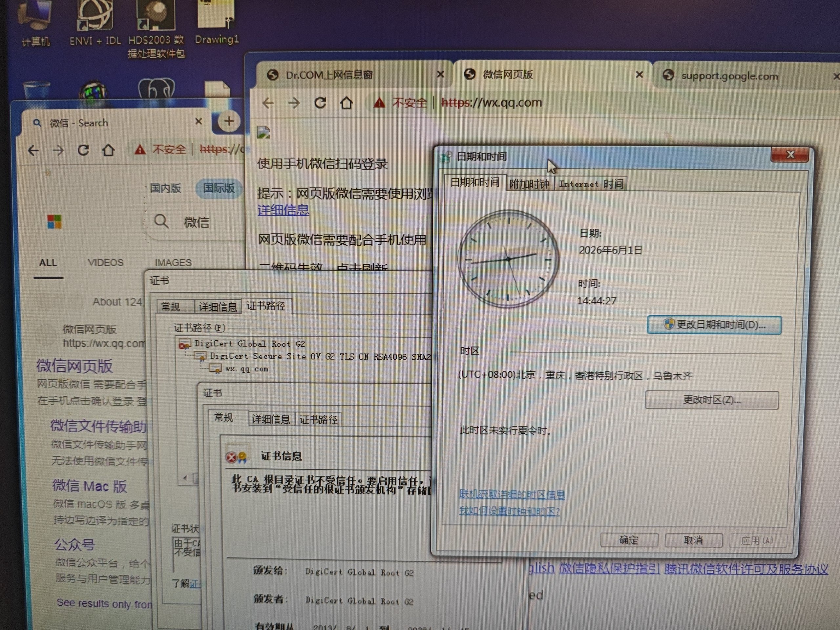The height and width of the screenshot is (630, 840).
Task: Click the broken image icon on WeChat page
Action: pyautogui.click(x=263, y=132)
